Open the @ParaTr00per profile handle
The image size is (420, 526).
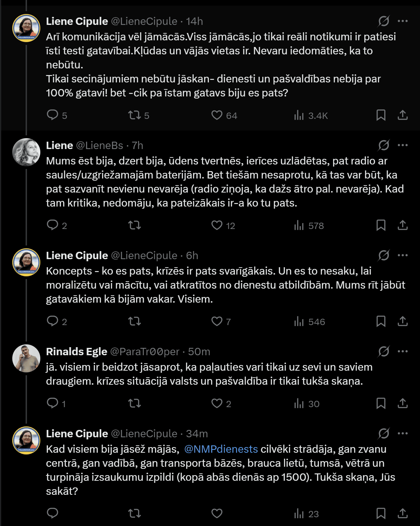(x=145, y=351)
